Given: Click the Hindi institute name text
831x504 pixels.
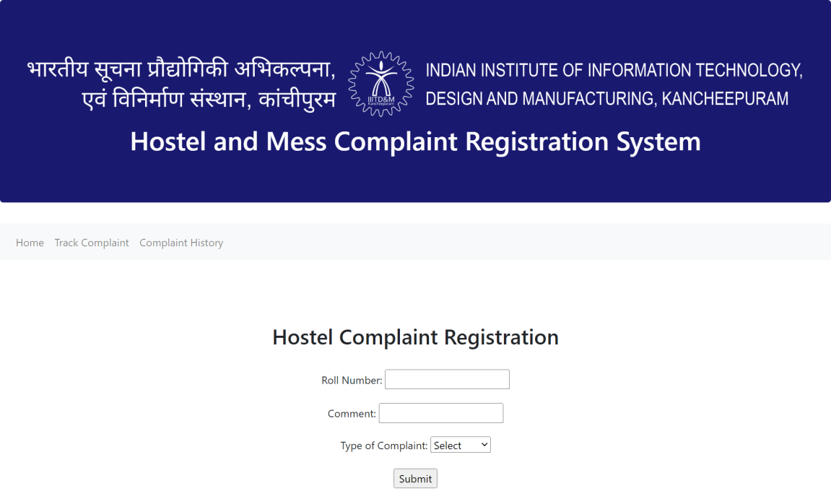Looking at the screenshot, I should pyautogui.click(x=181, y=82).
